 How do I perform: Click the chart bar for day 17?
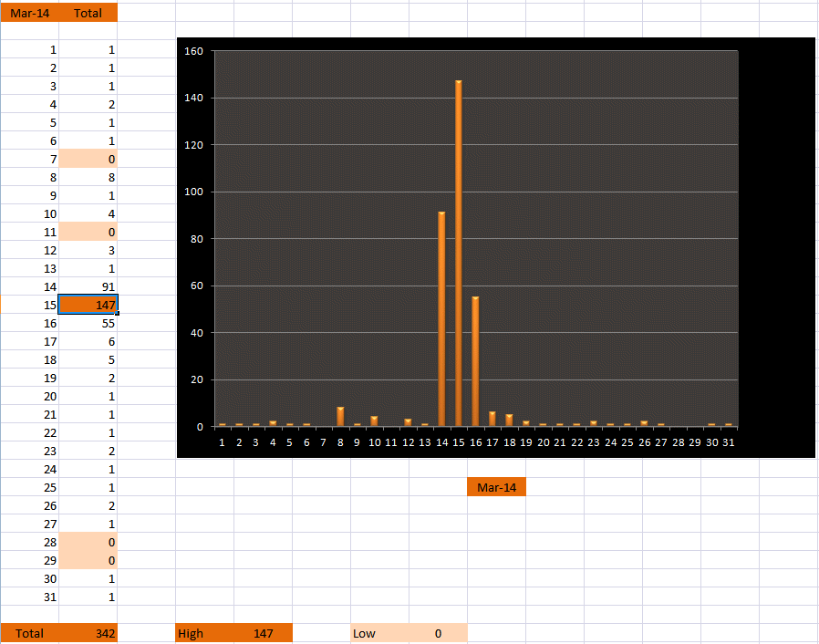(x=492, y=419)
